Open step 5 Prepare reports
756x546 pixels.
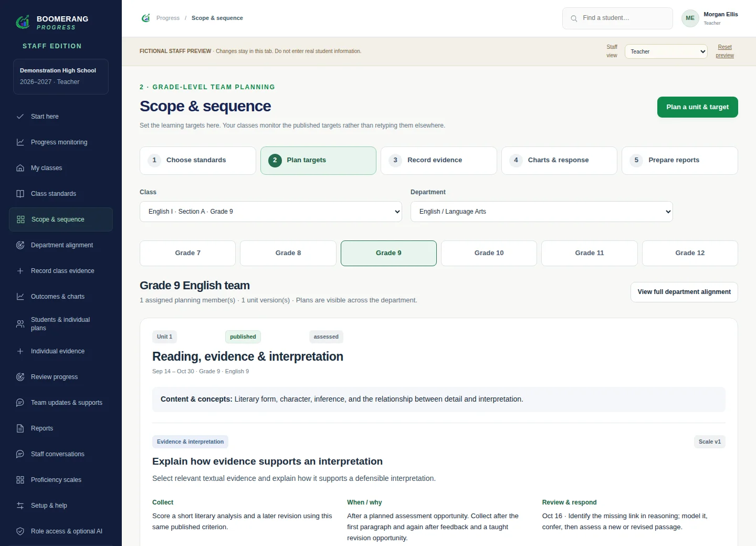[x=680, y=161]
